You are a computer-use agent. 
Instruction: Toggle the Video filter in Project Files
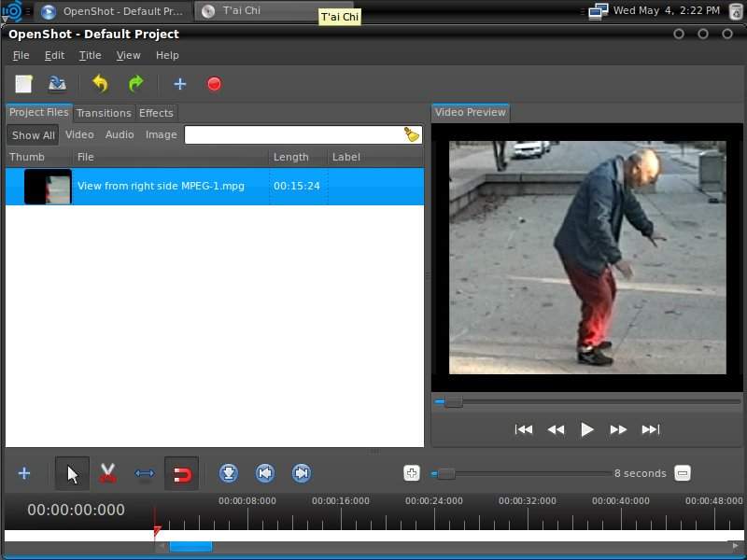tap(79, 134)
